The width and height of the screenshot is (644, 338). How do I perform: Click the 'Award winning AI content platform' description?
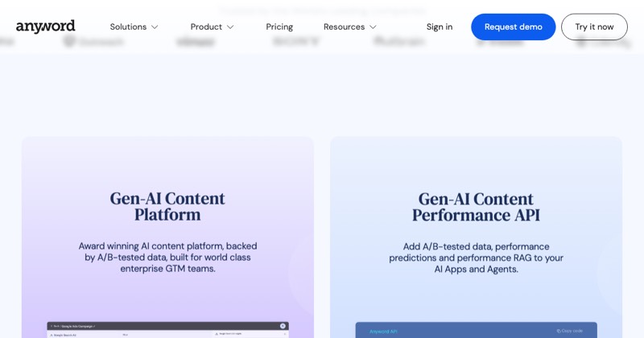tap(167, 257)
